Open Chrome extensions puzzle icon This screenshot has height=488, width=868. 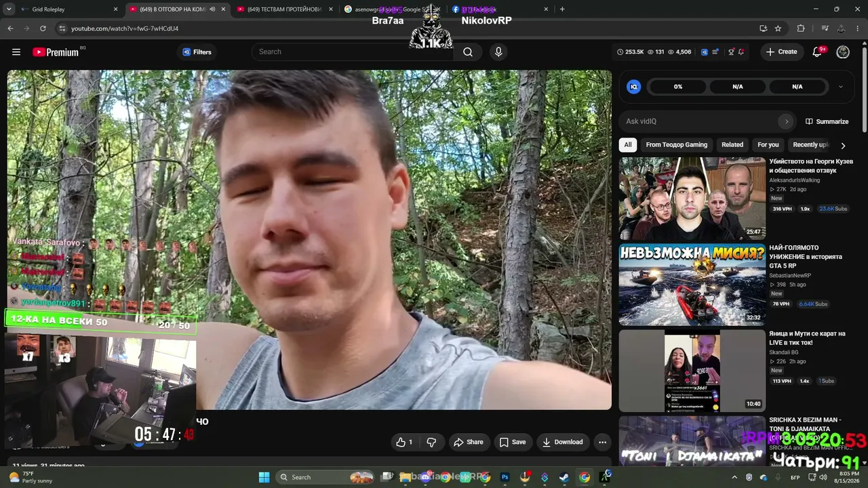(x=801, y=28)
